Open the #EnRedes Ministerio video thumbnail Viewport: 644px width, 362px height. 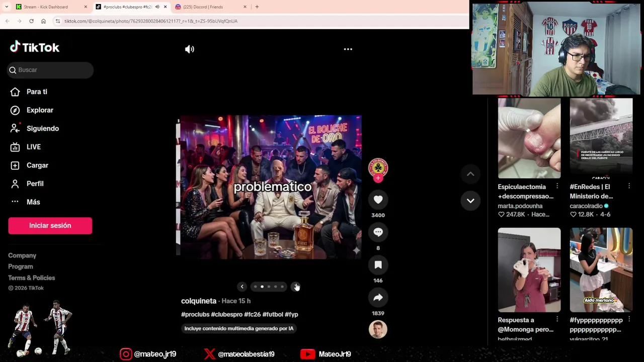point(601,138)
